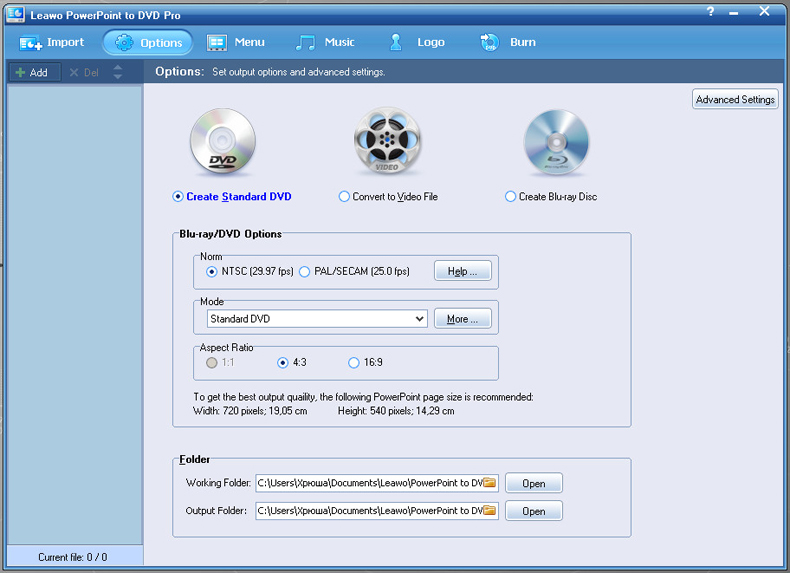Click the Add button in file panel
The width and height of the screenshot is (790, 573).
point(35,73)
